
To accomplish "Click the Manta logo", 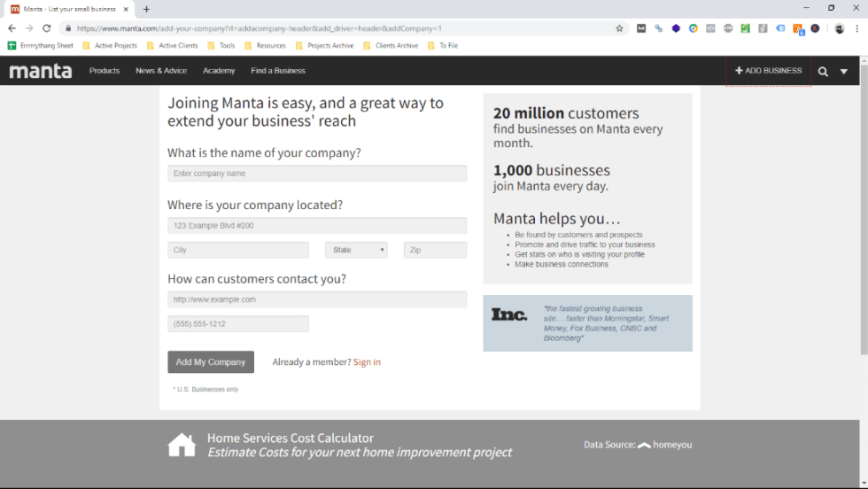I will click(x=41, y=71).
